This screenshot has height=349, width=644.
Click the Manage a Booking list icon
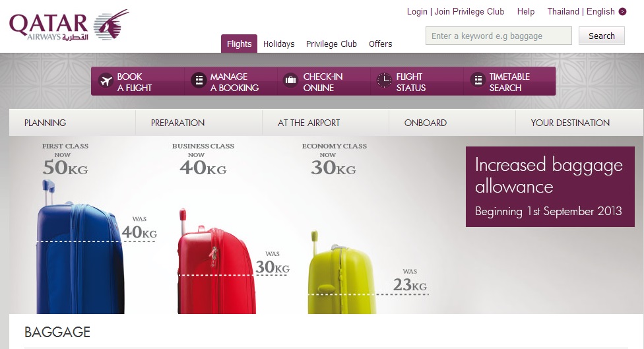[199, 80]
